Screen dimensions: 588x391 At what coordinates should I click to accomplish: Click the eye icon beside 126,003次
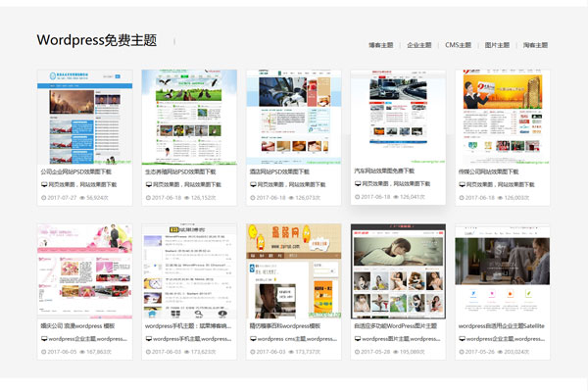tap(500, 198)
